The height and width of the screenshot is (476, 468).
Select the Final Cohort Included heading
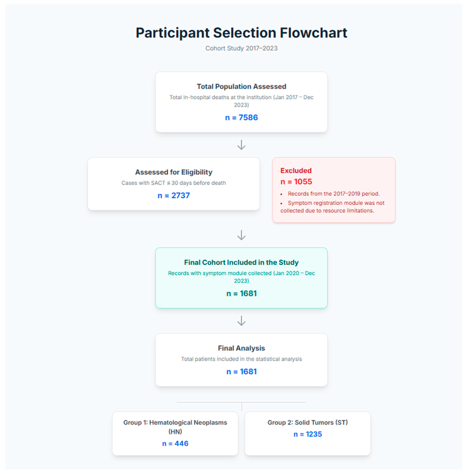point(241,263)
